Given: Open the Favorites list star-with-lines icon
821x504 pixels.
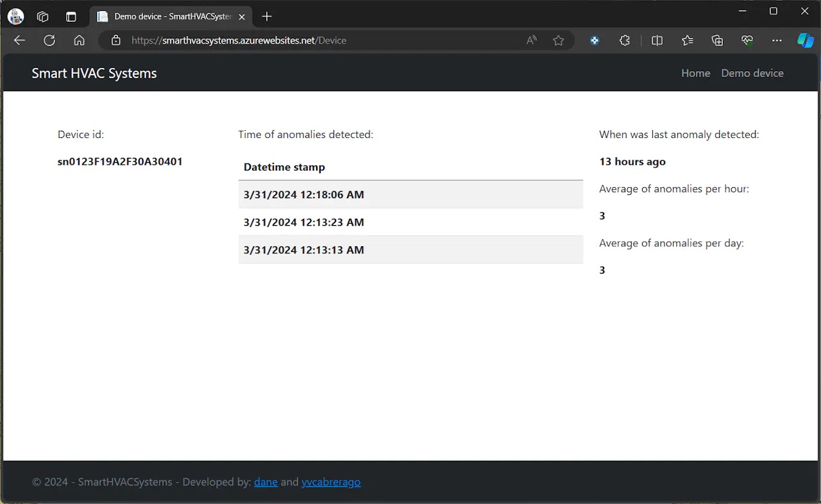Looking at the screenshot, I should point(687,40).
